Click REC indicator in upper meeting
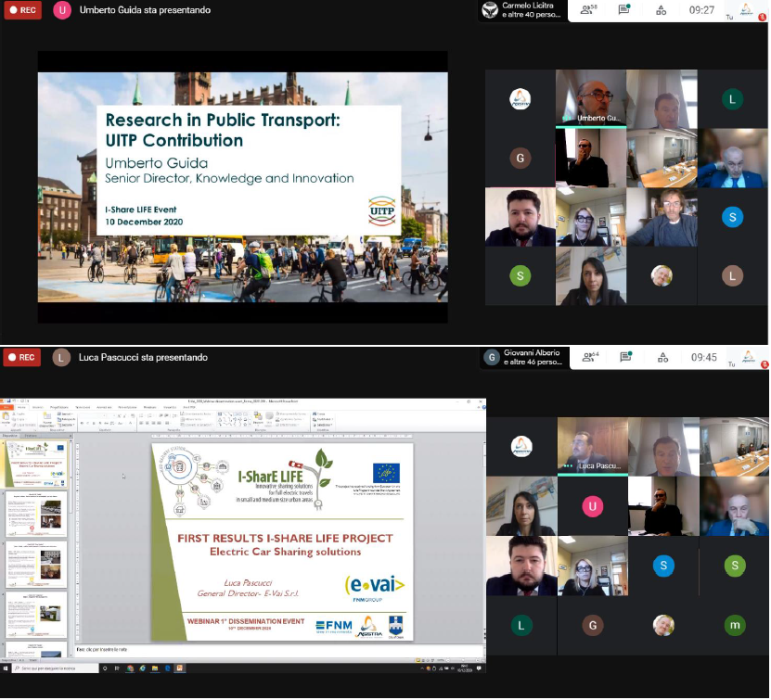This screenshot has height=700, width=771. [22, 10]
